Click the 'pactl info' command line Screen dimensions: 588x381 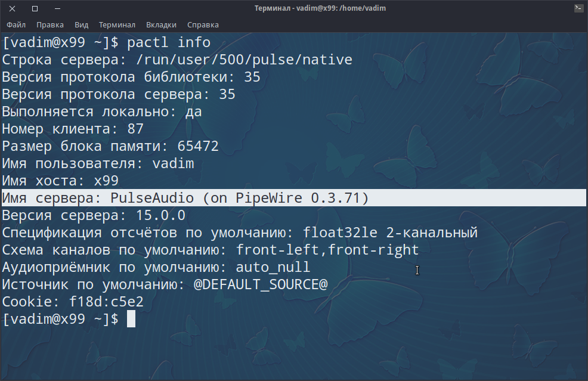click(107, 42)
